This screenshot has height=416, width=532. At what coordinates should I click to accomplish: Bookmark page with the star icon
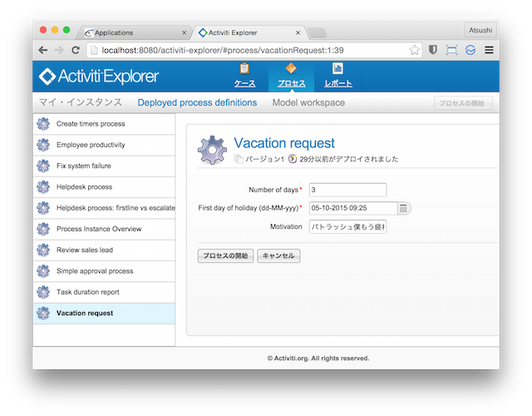(x=414, y=50)
